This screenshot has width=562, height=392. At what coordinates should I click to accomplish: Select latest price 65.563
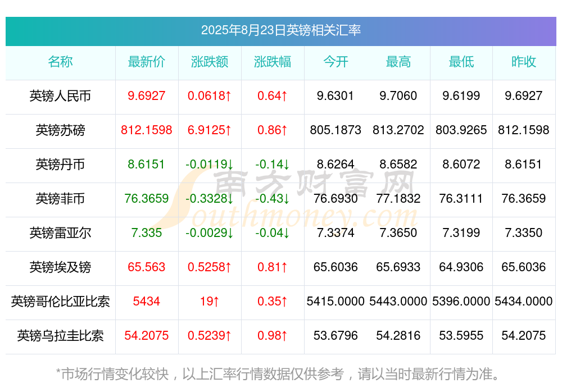(147, 267)
